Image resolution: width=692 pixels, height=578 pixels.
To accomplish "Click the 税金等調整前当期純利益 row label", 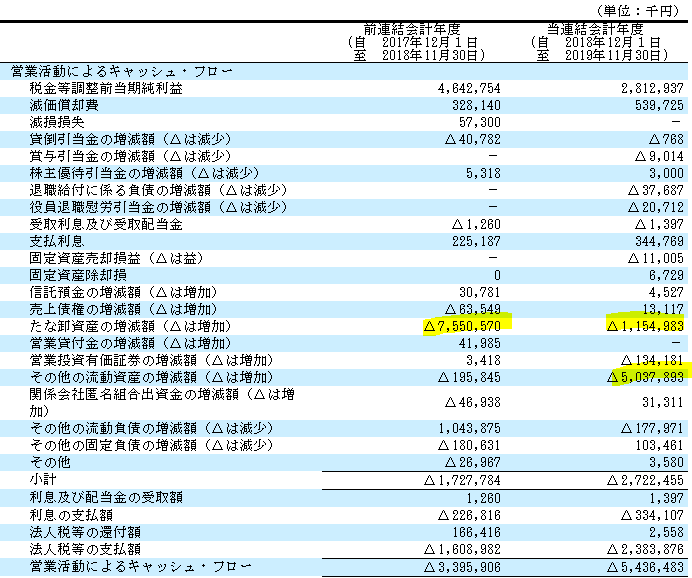I will [106, 88].
